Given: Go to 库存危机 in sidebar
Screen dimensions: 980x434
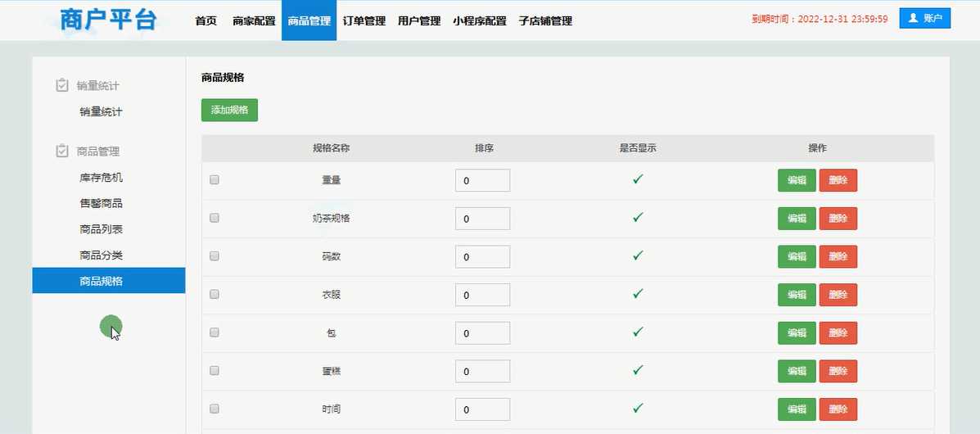Looking at the screenshot, I should [x=101, y=177].
